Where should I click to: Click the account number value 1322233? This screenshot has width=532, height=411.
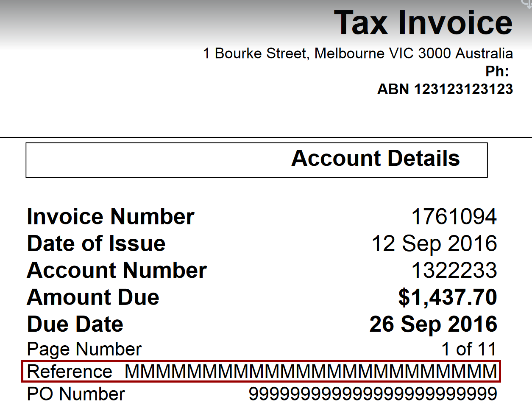click(454, 271)
